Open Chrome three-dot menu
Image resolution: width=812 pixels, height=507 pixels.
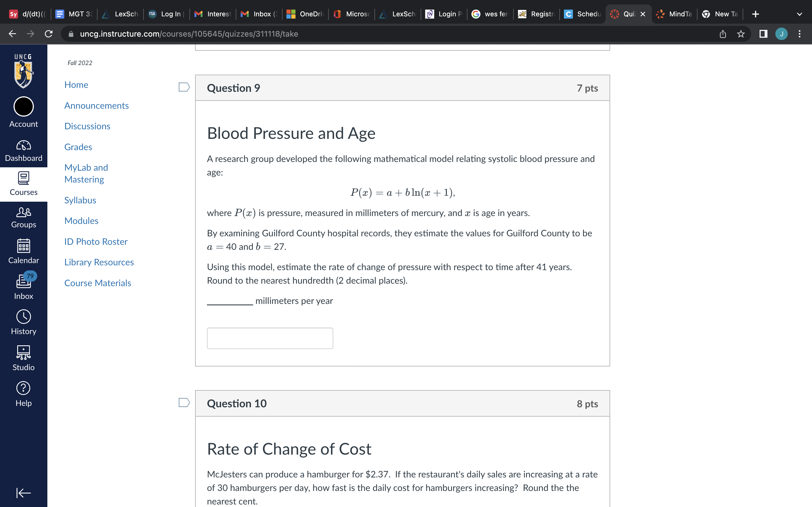click(x=800, y=34)
